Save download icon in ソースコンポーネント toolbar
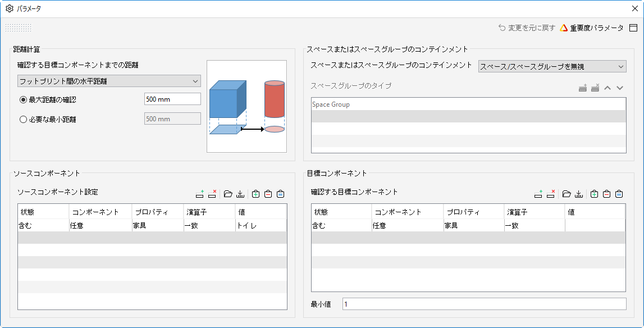The width and height of the screenshot is (644, 328). coord(240,194)
